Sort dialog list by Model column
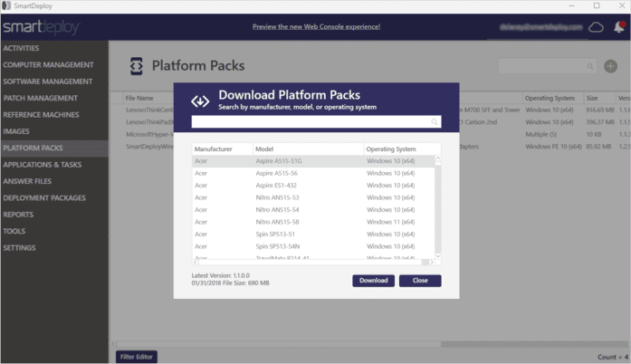Viewport: 631px width, 364px height. click(308, 149)
